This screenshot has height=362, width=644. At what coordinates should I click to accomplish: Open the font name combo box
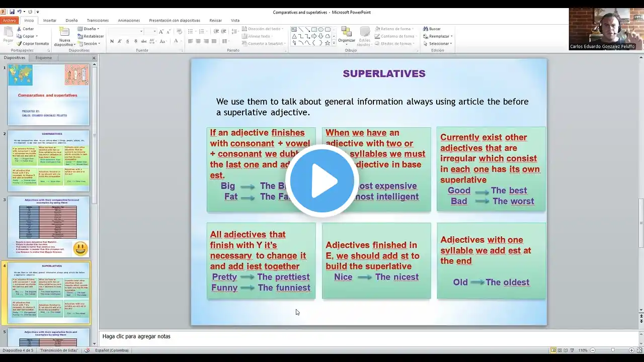[x=126, y=31]
